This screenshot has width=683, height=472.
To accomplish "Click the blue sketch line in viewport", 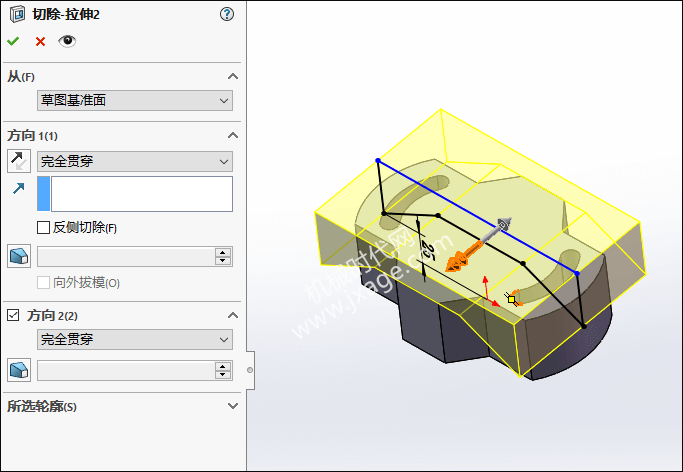I will [477, 217].
